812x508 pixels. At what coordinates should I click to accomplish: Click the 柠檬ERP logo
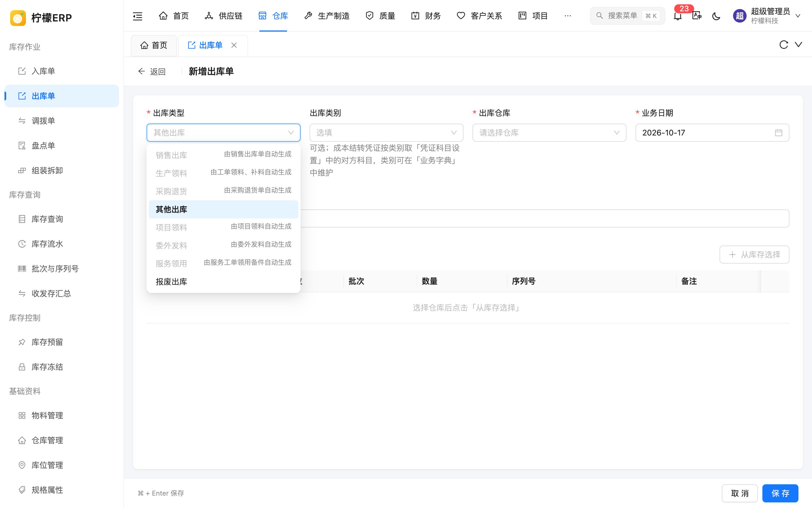(41, 17)
